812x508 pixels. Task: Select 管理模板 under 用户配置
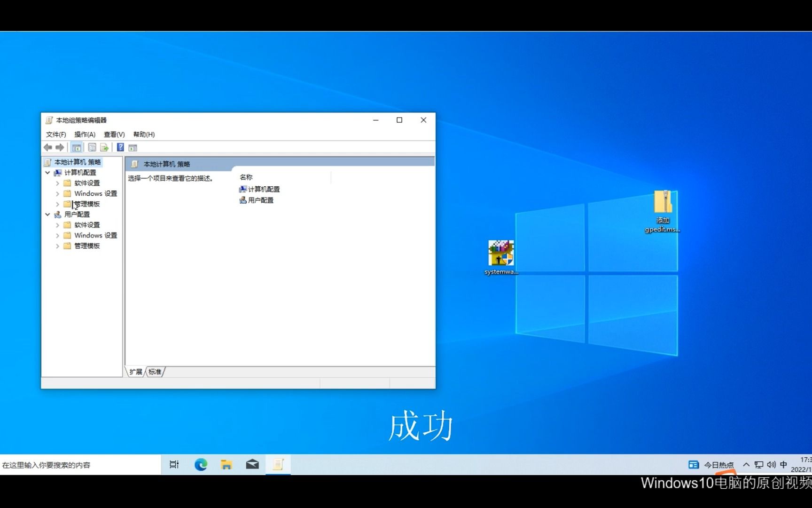point(86,246)
